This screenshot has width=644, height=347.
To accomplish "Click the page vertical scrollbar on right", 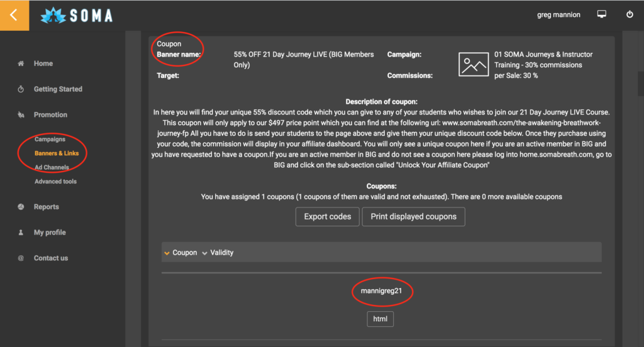I will pos(640,84).
